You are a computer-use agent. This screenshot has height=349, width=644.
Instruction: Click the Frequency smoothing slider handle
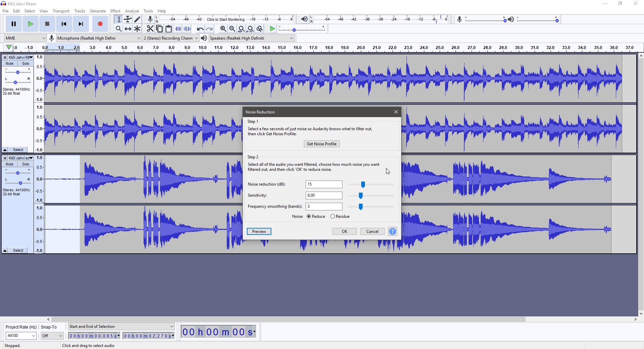coord(361,207)
